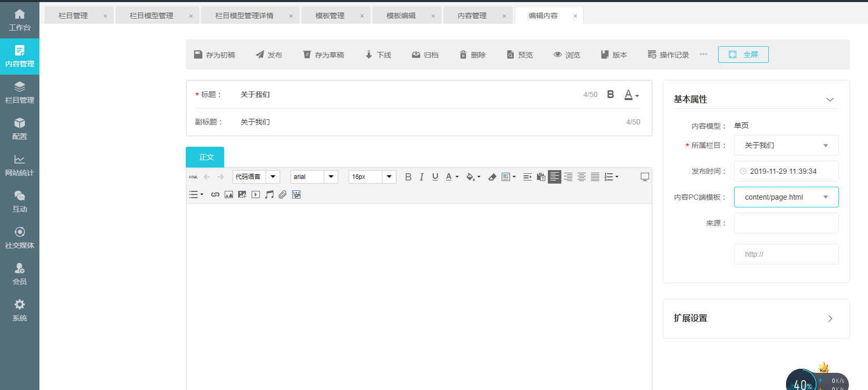Click the 归档 archive button
The image size is (868, 390).
click(x=425, y=54)
